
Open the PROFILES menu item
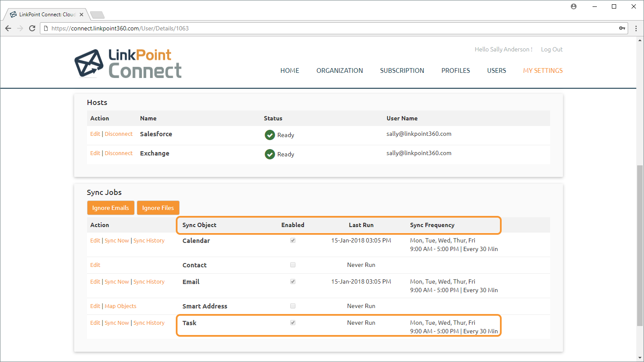pyautogui.click(x=456, y=71)
